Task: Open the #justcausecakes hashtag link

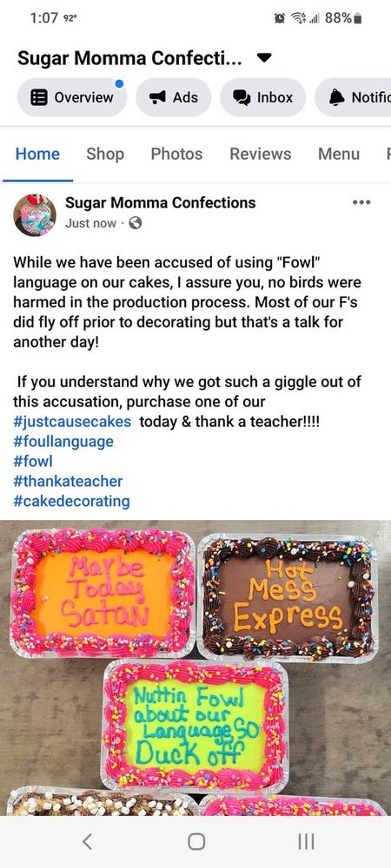Action: pos(72,422)
